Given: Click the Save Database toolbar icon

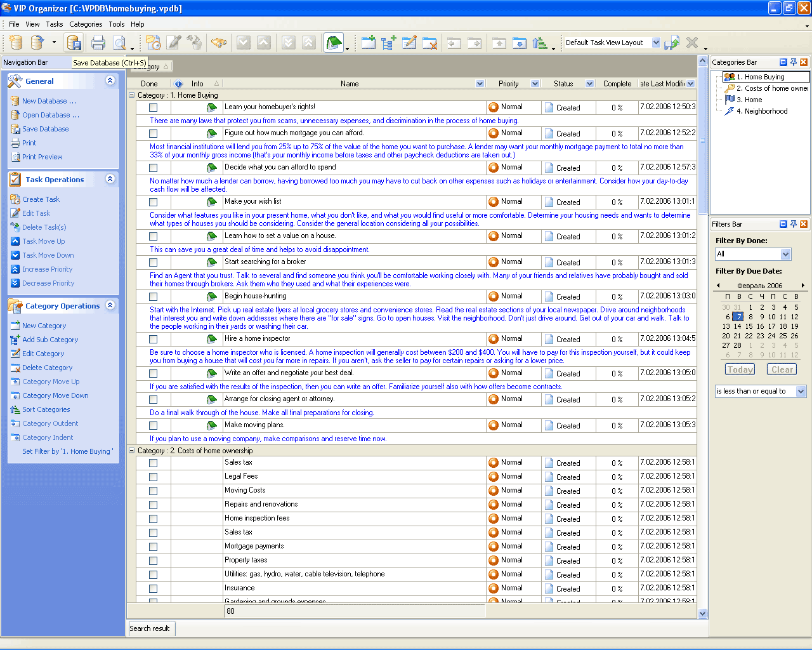Looking at the screenshot, I should (74, 43).
